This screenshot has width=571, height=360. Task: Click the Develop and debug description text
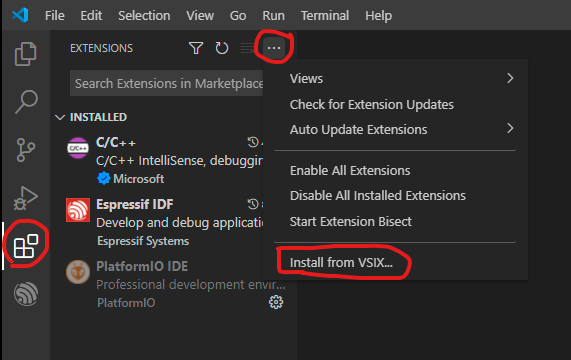coord(180,222)
